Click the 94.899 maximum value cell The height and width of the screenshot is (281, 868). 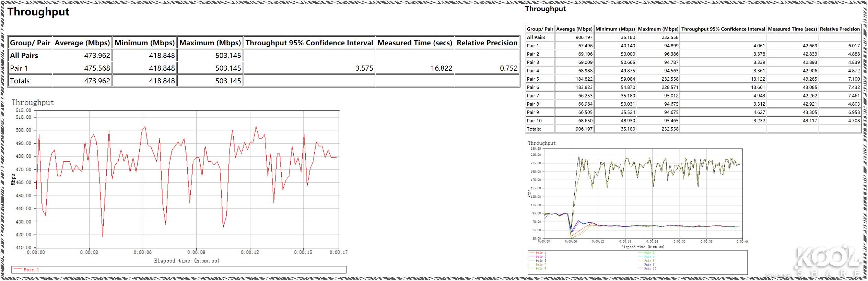pos(658,46)
